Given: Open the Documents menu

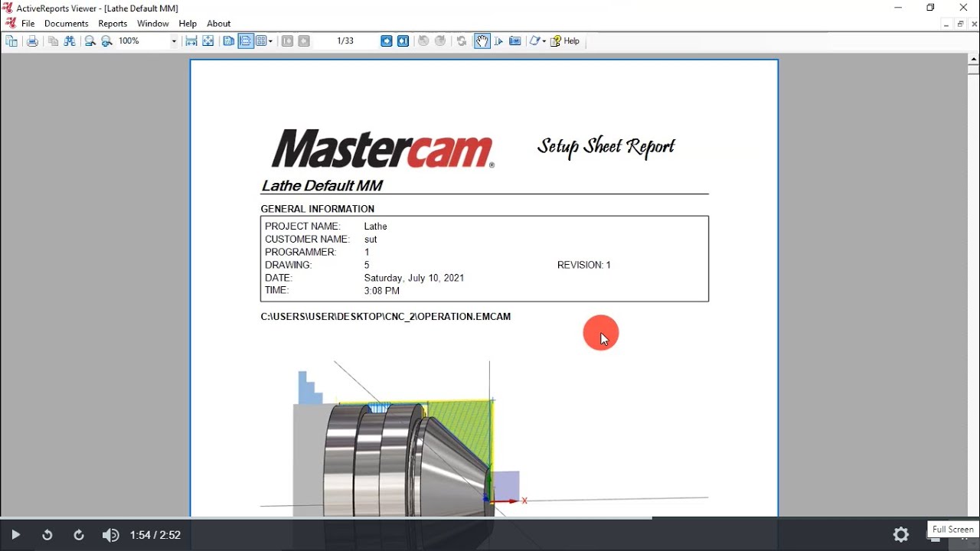Looking at the screenshot, I should click(67, 24).
